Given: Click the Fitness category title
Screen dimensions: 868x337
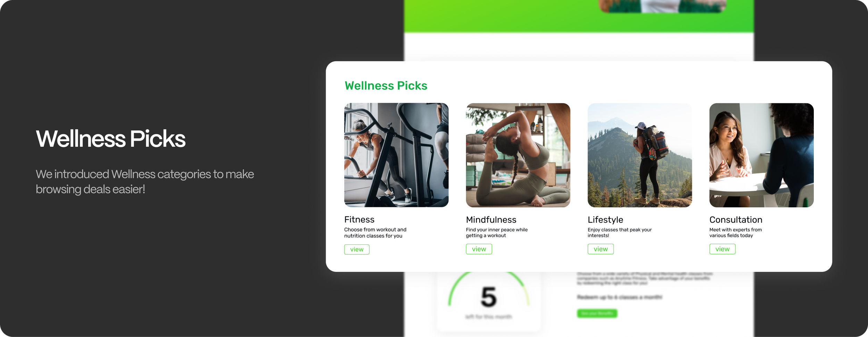Looking at the screenshot, I should (x=359, y=219).
